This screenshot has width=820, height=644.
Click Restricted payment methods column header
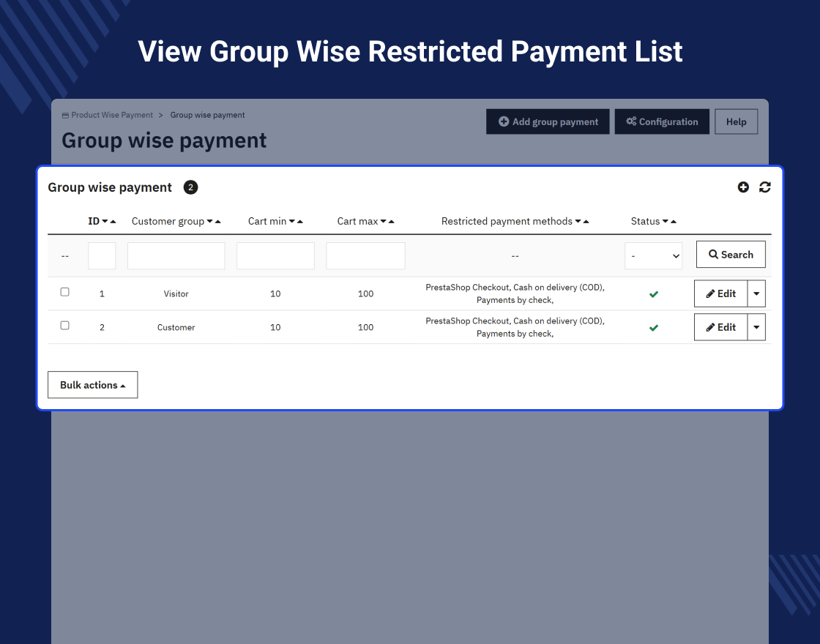point(507,221)
